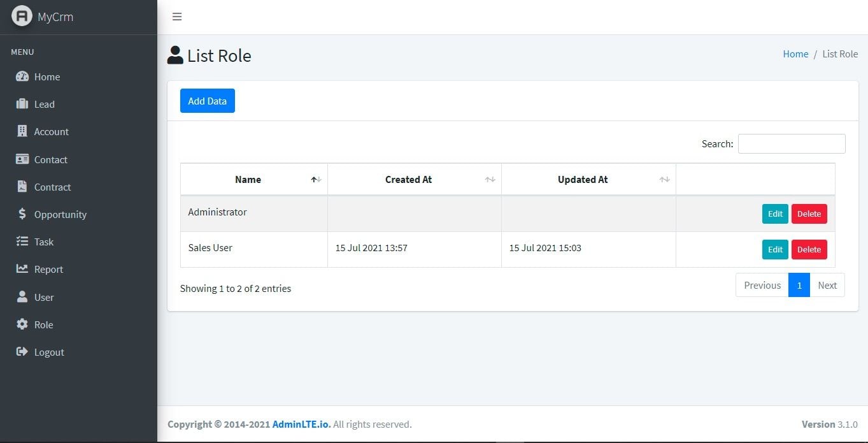Open Opportunity menu item
Screen dimensions: 868x443
pyautogui.click(x=78, y=214)
